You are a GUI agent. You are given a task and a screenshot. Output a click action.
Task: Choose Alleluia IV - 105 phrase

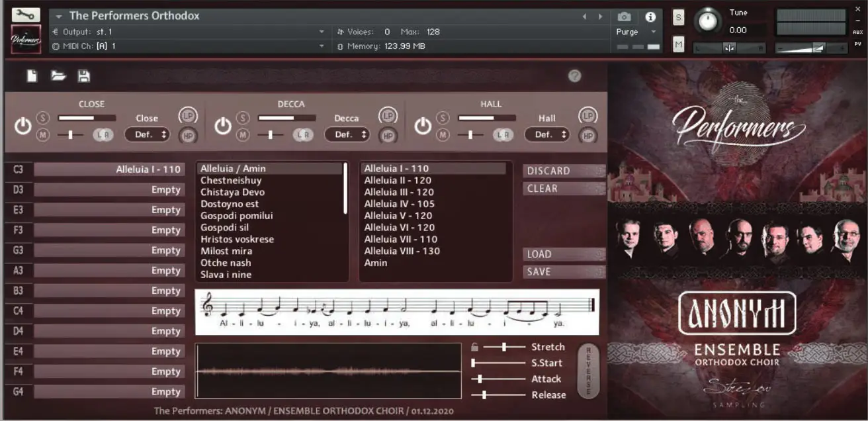coord(400,205)
